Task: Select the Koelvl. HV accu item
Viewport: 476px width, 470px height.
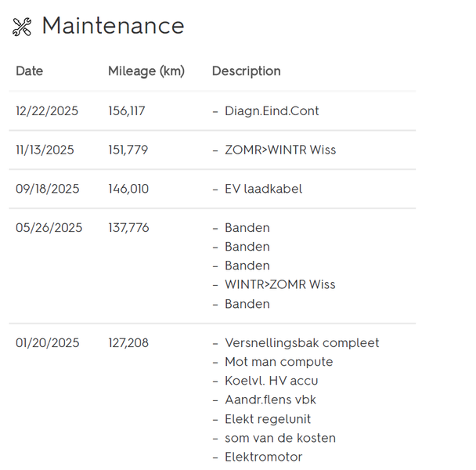Action: (x=271, y=381)
